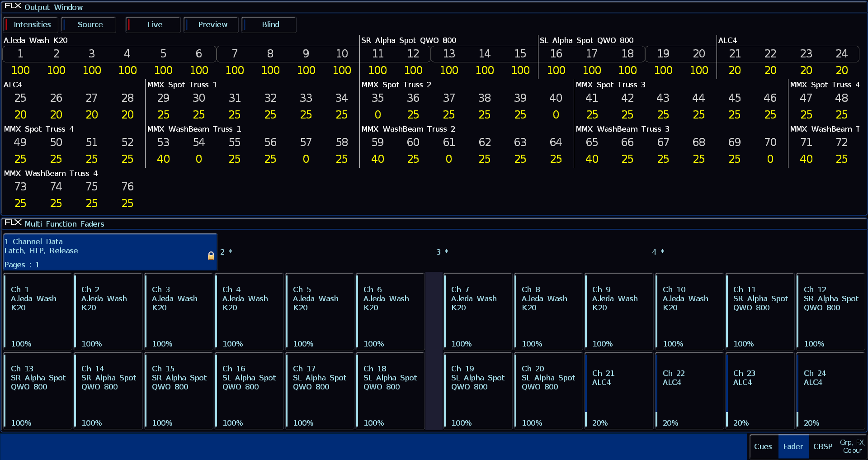Click the MMX WashBeam Truss 4 group label
Image resolution: width=868 pixels, height=460 pixels.
51,173
